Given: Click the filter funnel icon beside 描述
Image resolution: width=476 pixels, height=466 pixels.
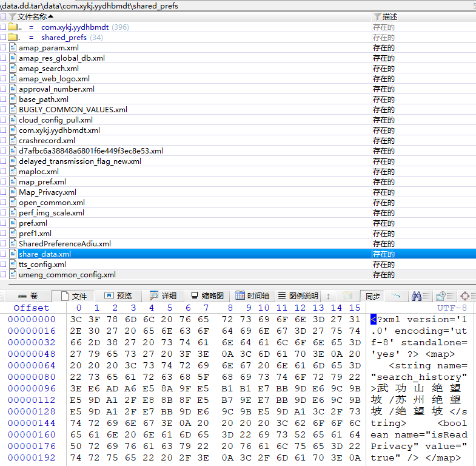Looking at the screenshot, I should [377, 17].
